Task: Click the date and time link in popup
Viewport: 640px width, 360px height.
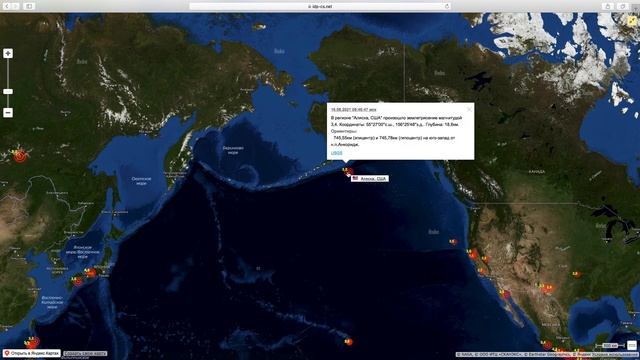Action: [x=353, y=109]
